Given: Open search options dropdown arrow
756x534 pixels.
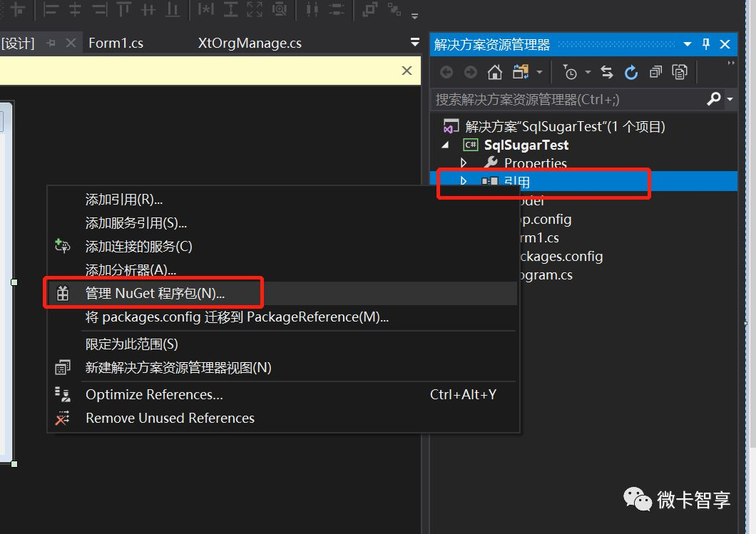Looking at the screenshot, I should (730, 99).
